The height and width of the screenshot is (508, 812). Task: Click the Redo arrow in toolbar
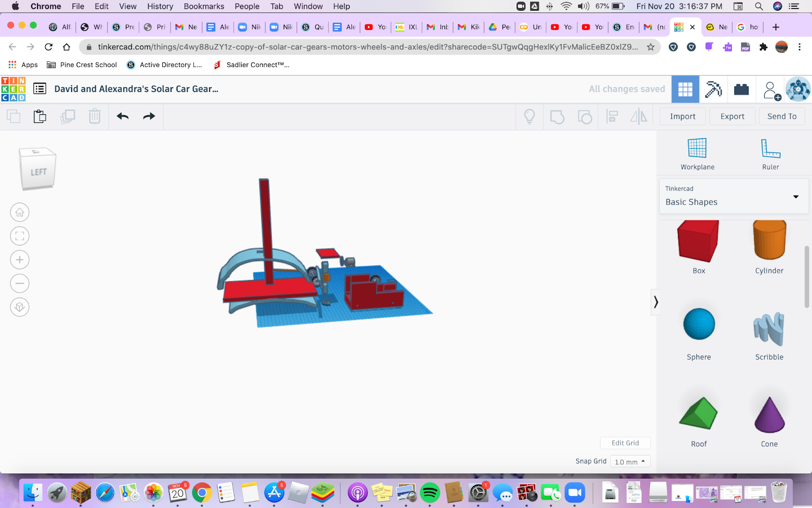(149, 116)
